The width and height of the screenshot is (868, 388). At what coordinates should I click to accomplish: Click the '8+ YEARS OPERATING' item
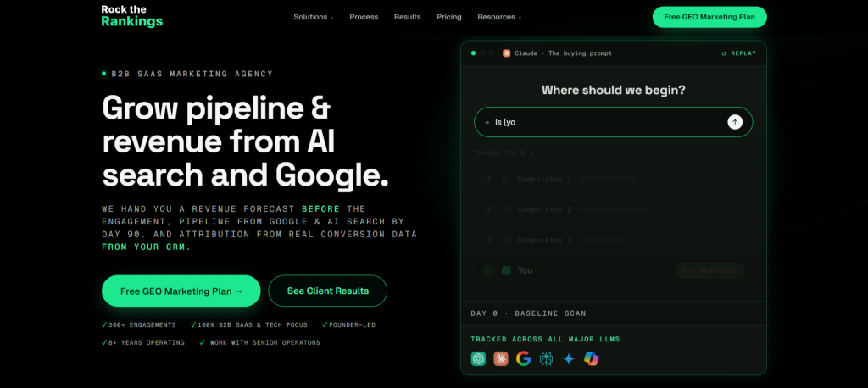pyautogui.click(x=143, y=342)
